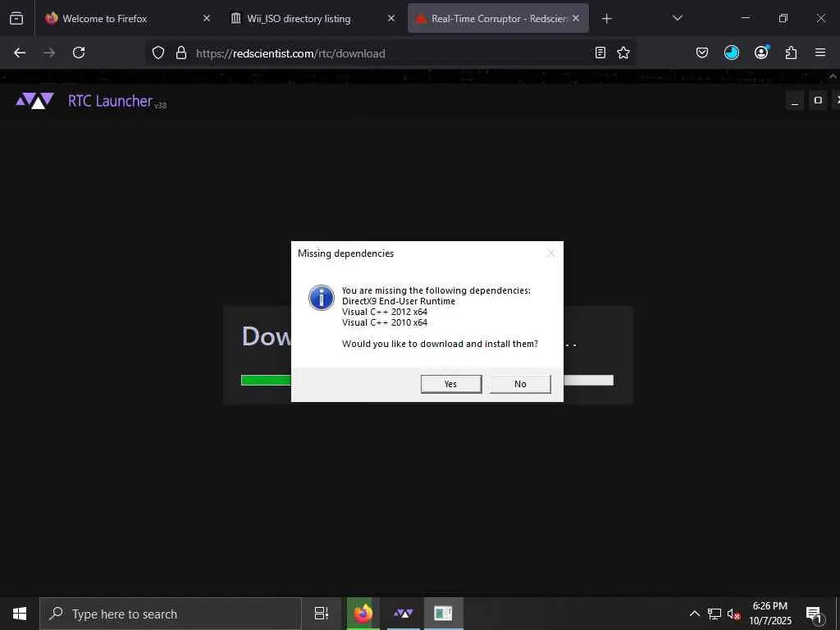Minimize the RTC Launcher window

pyautogui.click(x=795, y=100)
